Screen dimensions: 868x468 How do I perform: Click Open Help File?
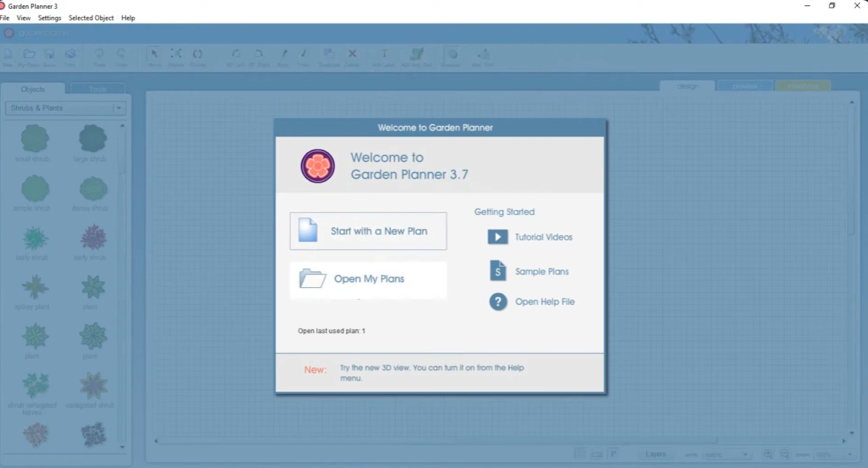click(x=532, y=302)
